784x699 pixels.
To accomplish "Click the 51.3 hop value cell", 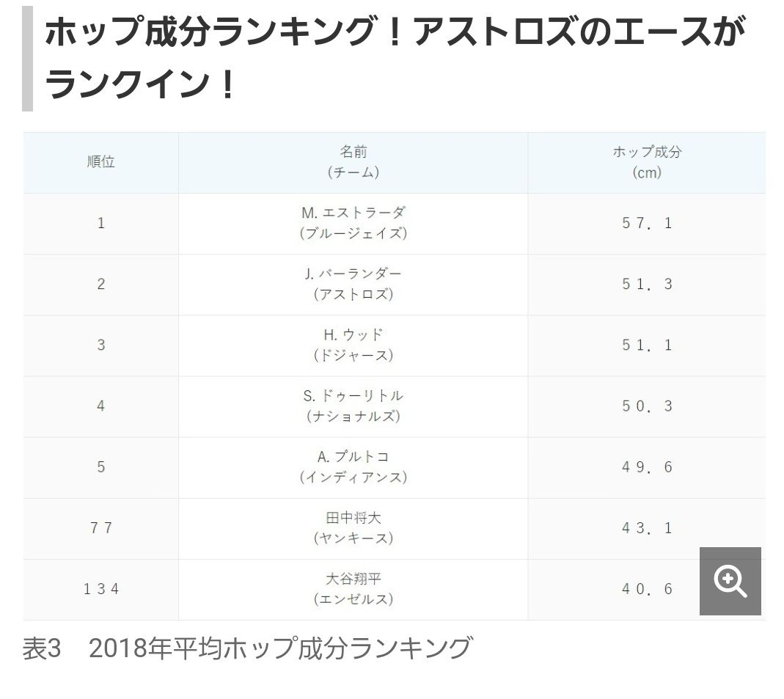I will tap(647, 285).
